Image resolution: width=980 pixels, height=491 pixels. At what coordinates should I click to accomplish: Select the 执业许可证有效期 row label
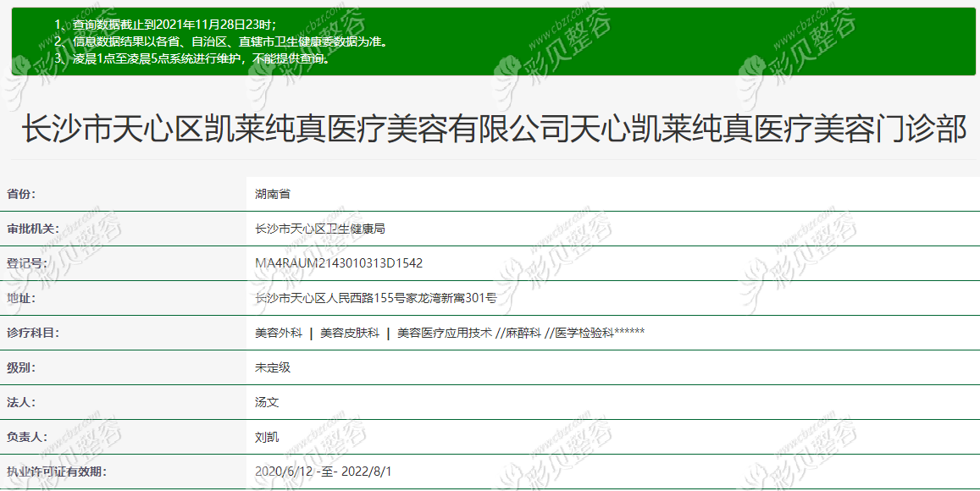coord(57,472)
